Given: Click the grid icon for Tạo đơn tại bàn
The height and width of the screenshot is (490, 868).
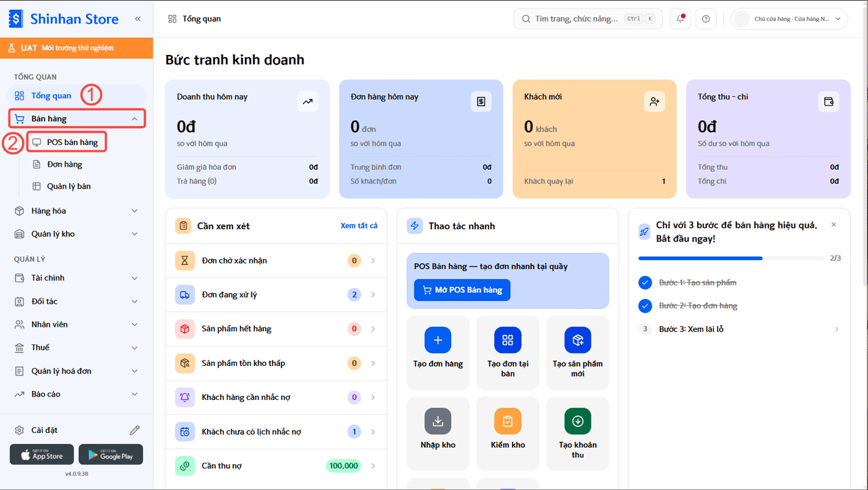Looking at the screenshot, I should tap(508, 340).
